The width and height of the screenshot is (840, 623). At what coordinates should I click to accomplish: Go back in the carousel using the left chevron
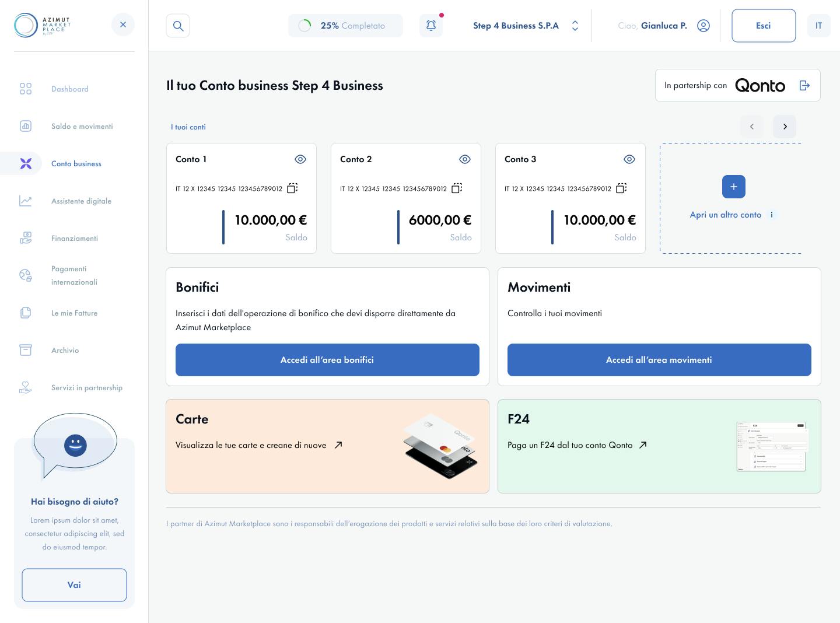tap(752, 126)
